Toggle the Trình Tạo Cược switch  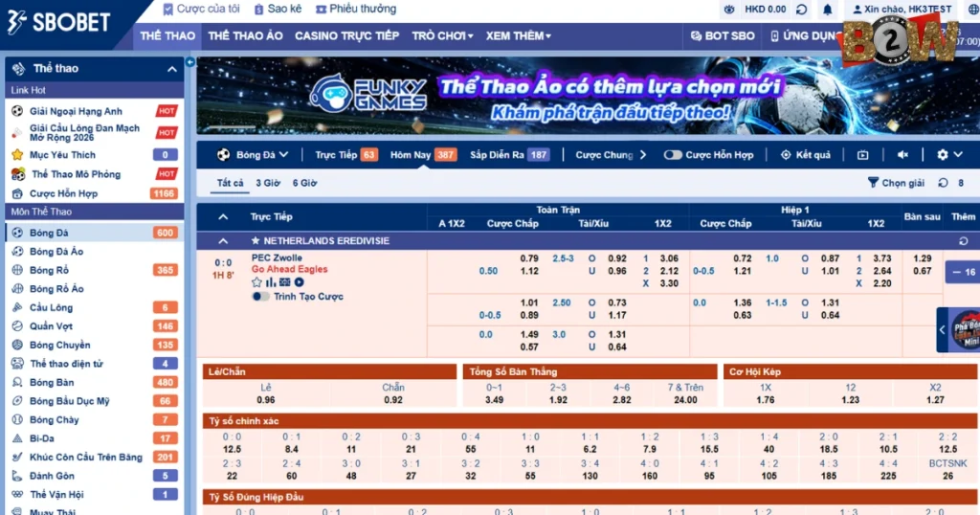260,296
